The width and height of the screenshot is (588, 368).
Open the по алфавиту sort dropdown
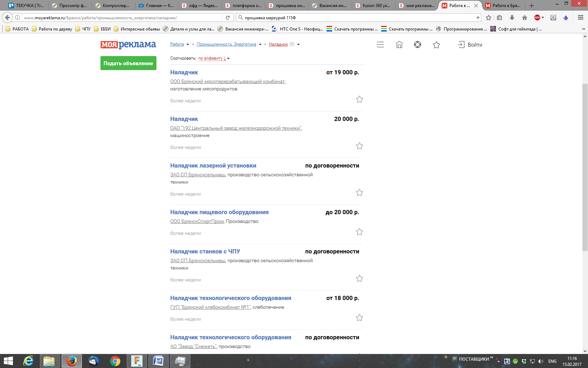tap(214, 58)
